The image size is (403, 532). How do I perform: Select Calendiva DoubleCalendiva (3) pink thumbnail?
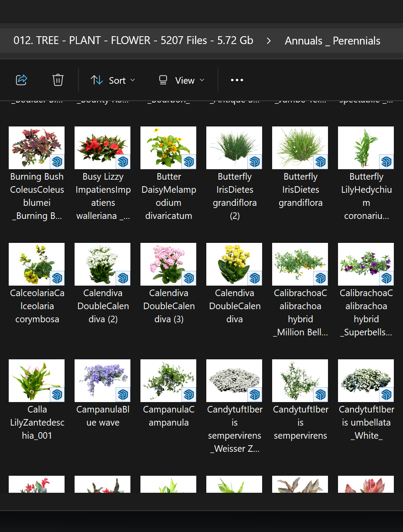[x=168, y=264]
